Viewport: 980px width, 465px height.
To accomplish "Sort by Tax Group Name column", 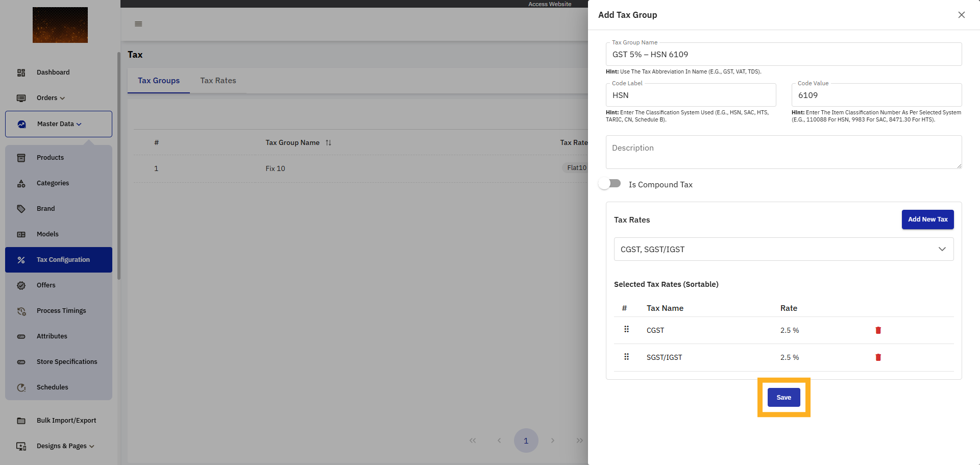I will pyautogui.click(x=328, y=143).
